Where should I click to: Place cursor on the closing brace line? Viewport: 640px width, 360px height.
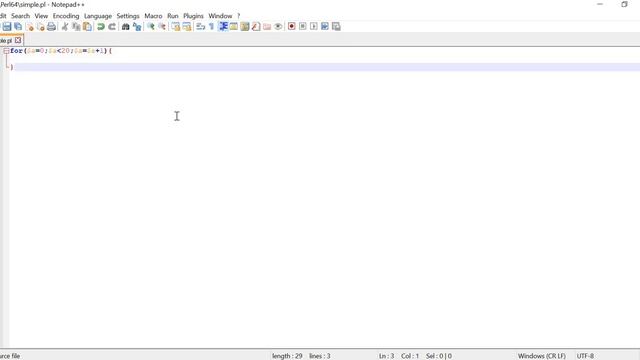(x=325, y=67)
